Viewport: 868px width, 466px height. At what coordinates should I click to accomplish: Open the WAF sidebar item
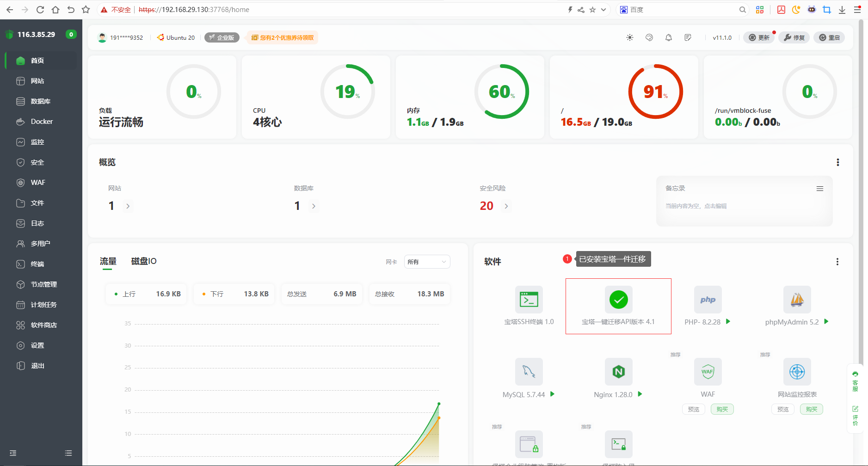38,183
